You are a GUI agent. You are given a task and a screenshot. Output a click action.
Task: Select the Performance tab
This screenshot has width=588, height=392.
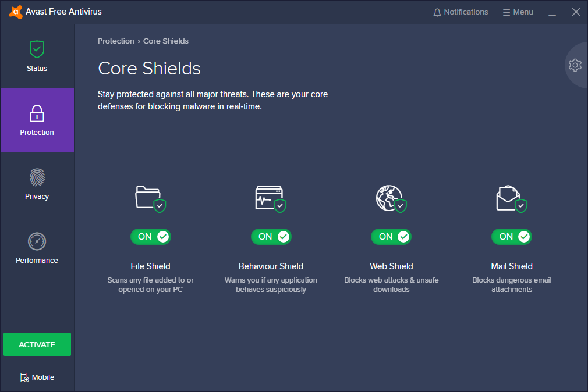point(37,248)
